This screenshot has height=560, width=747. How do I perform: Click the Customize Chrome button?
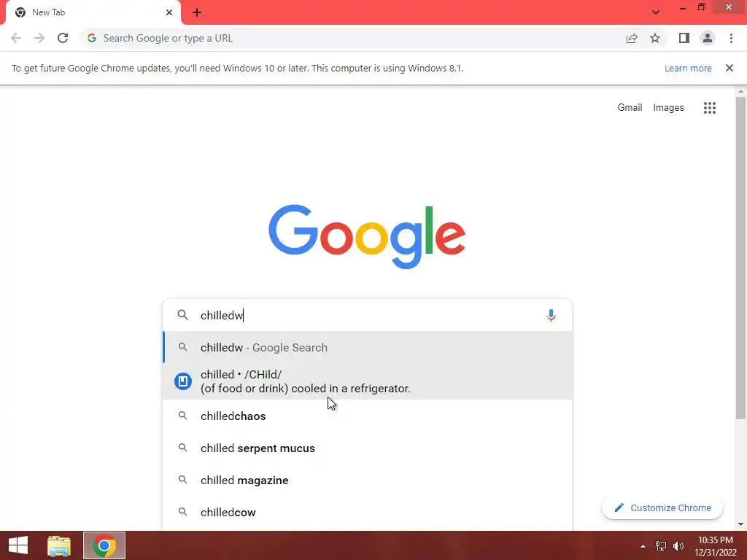(662, 508)
